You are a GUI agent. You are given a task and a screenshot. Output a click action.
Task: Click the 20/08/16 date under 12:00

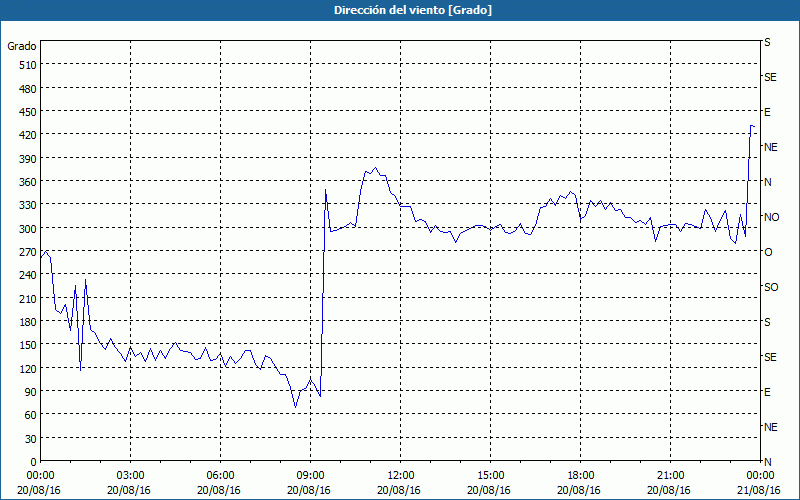pos(399,490)
